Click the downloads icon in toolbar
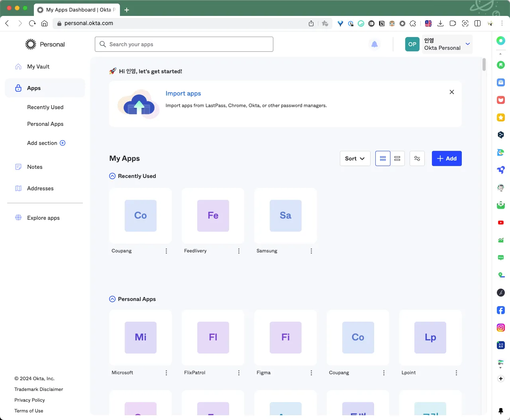 [x=440, y=23]
